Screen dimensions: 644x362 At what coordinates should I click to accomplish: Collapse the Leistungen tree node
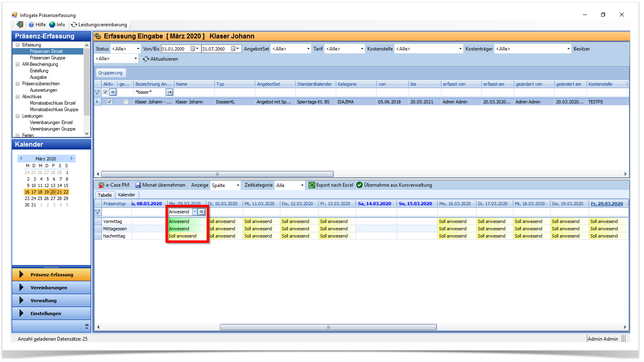18,116
